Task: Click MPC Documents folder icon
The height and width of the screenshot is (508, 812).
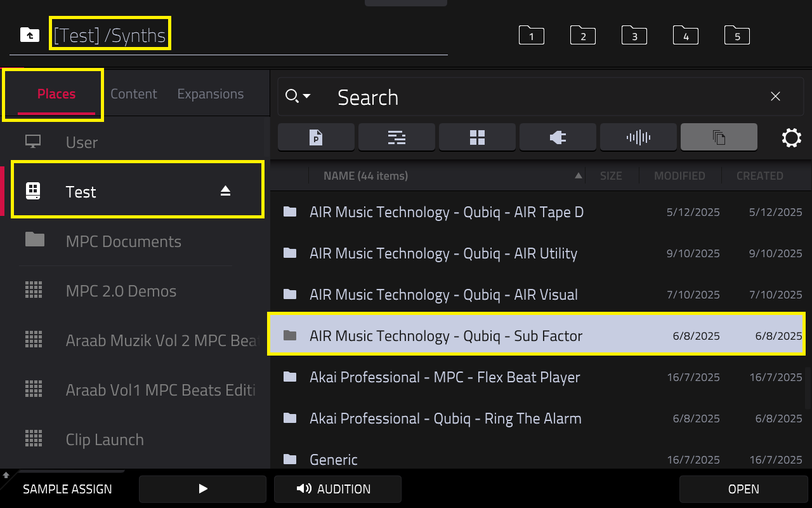Action: (35, 239)
